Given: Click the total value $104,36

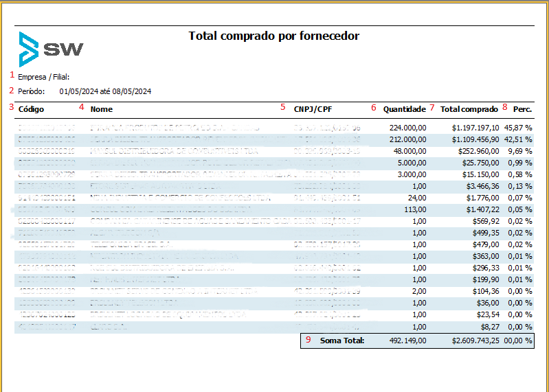Looking at the screenshot, I should [x=486, y=291].
